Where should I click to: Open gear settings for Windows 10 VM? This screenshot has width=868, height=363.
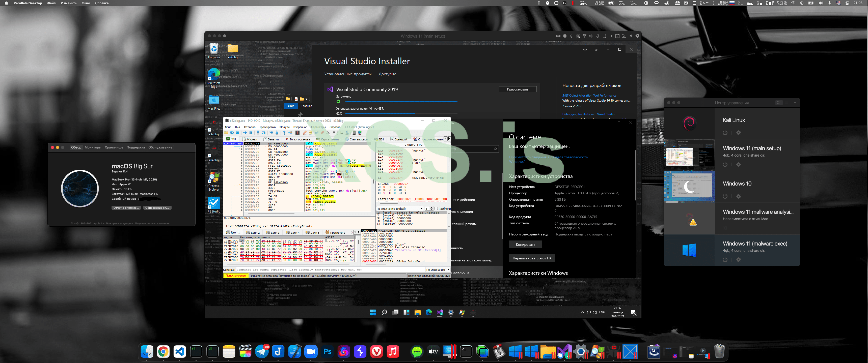(x=739, y=196)
